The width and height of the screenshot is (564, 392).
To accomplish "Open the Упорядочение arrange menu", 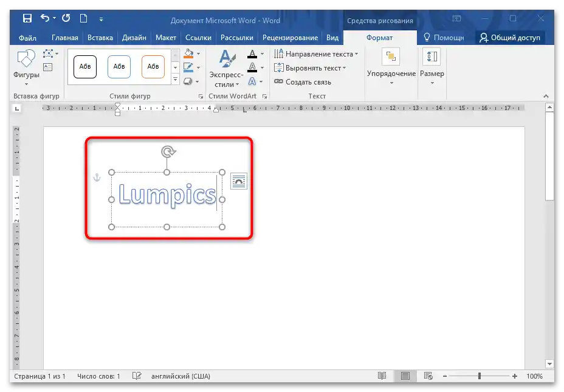I will [x=391, y=67].
